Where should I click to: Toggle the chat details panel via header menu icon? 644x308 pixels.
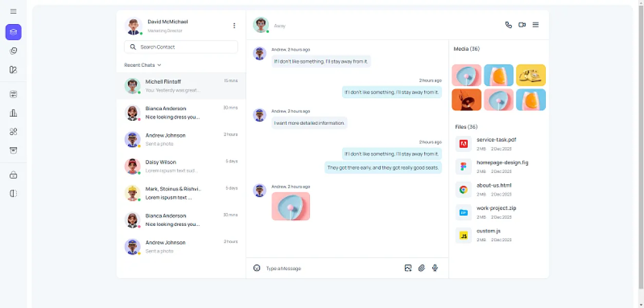[536, 25]
